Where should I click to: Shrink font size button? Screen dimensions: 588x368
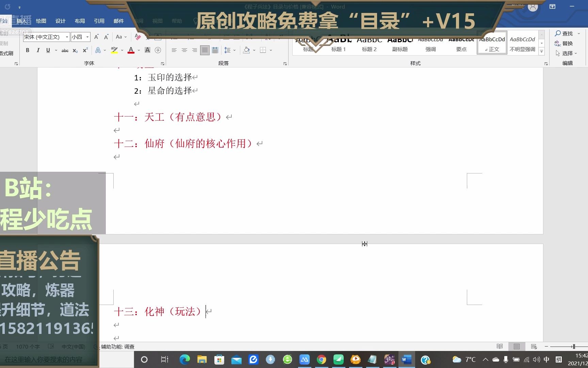click(106, 37)
